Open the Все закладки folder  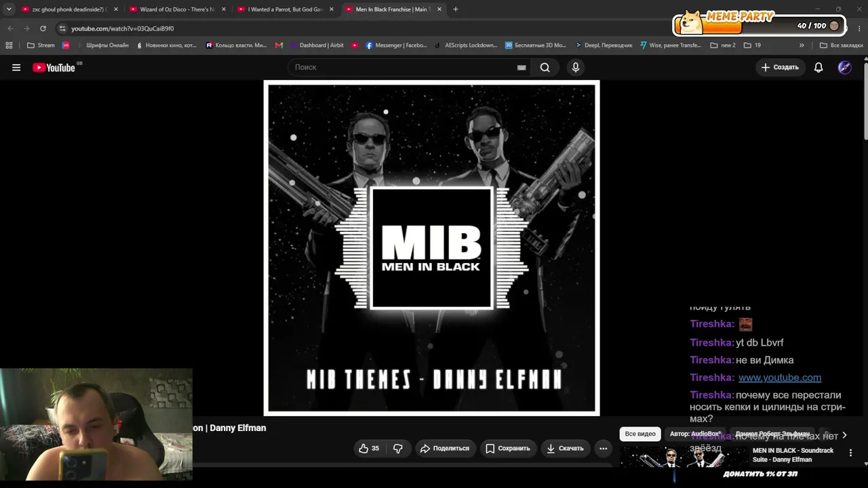coord(841,45)
